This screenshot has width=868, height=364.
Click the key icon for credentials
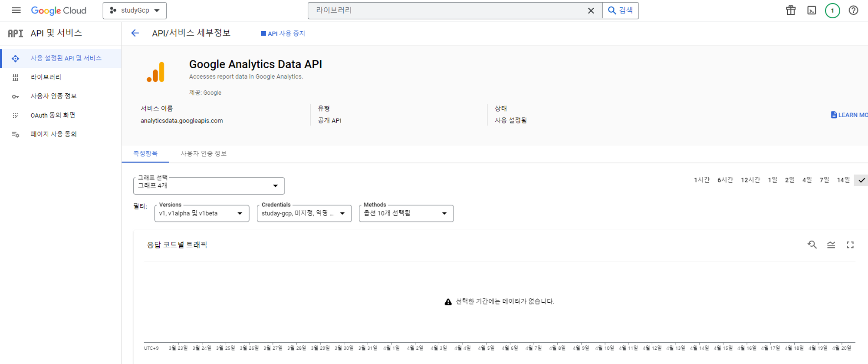coord(16,96)
